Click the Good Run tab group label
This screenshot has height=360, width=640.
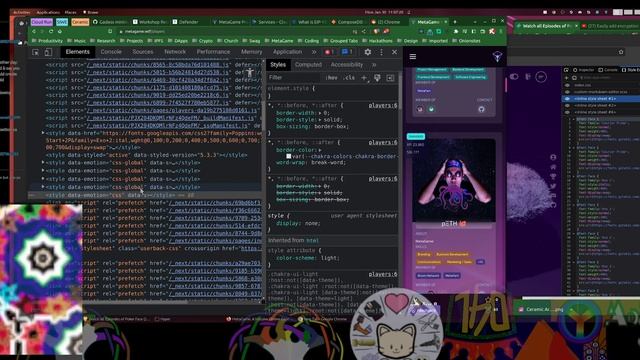(x=42, y=22)
